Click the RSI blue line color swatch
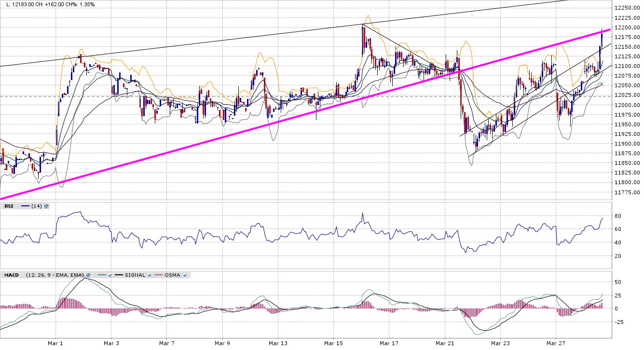This screenshot has height=350, width=644. coord(25,206)
